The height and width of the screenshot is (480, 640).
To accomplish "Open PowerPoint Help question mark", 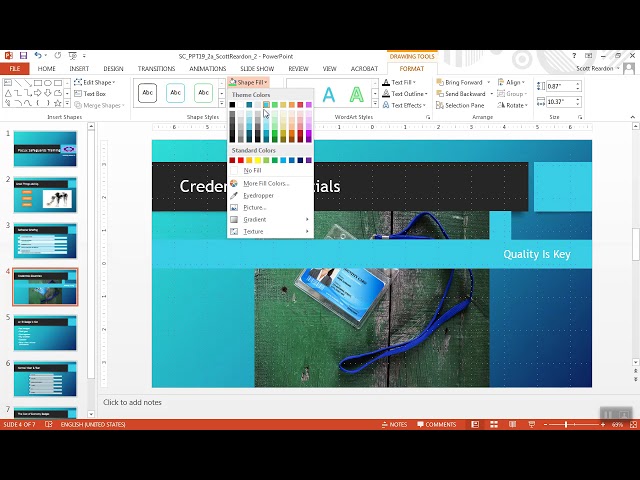I will point(574,56).
